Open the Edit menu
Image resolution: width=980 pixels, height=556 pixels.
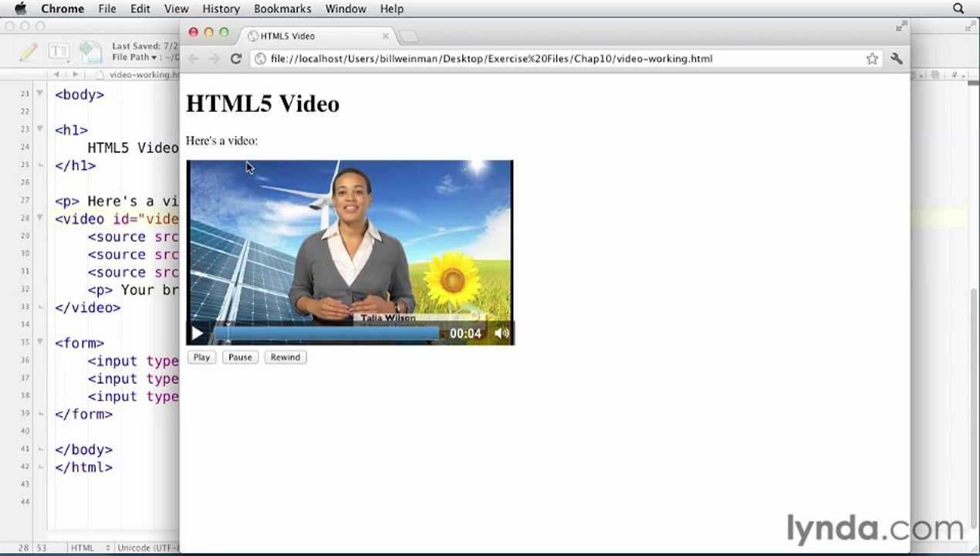tap(140, 8)
